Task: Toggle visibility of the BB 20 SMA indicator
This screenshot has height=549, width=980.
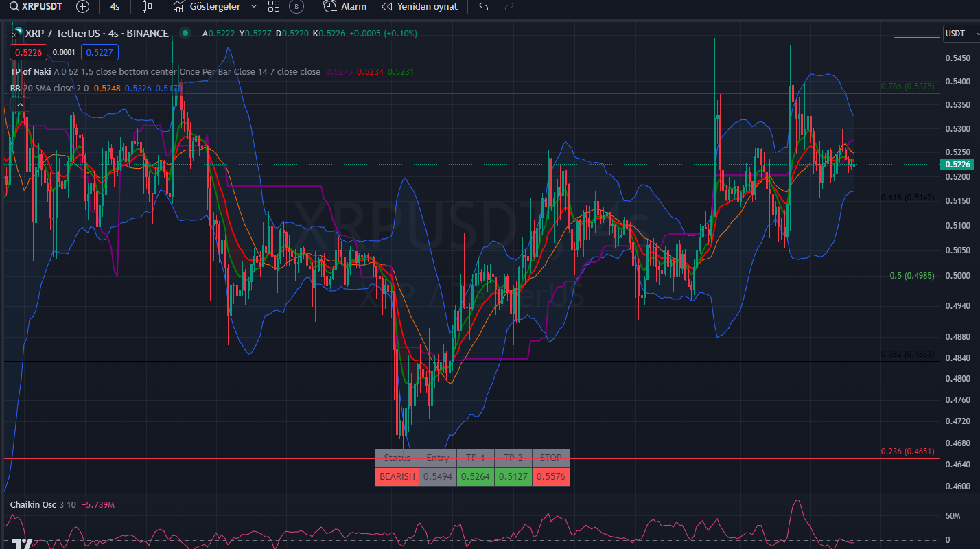Action: click(x=14, y=88)
